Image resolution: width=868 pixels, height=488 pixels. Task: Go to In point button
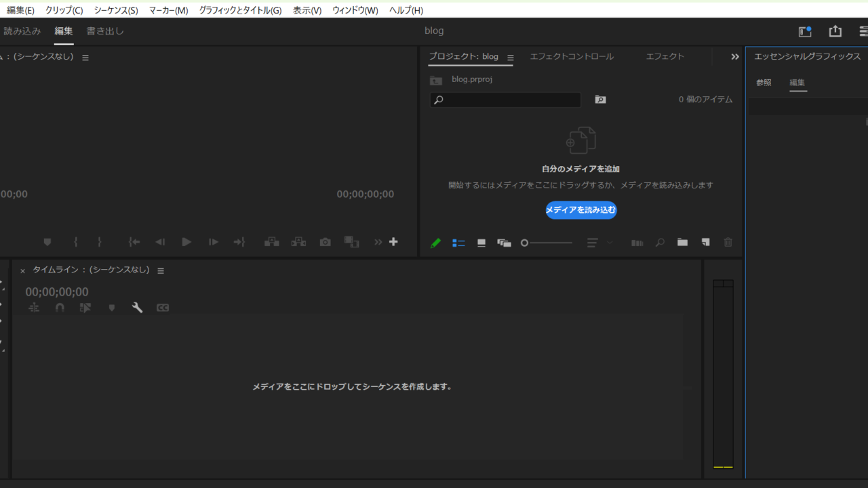point(134,242)
